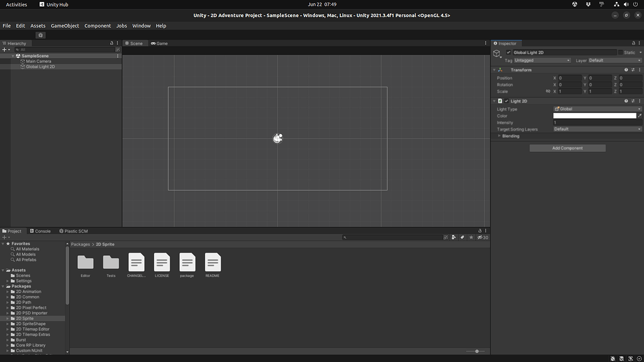This screenshot has width=644, height=362.
Task: Open the Transform component help icon
Action: pos(626,69)
